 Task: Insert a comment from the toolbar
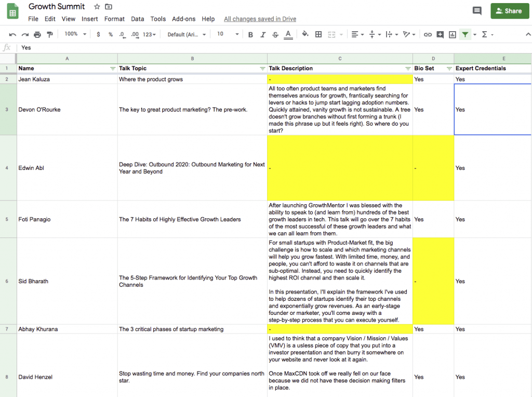(441, 34)
